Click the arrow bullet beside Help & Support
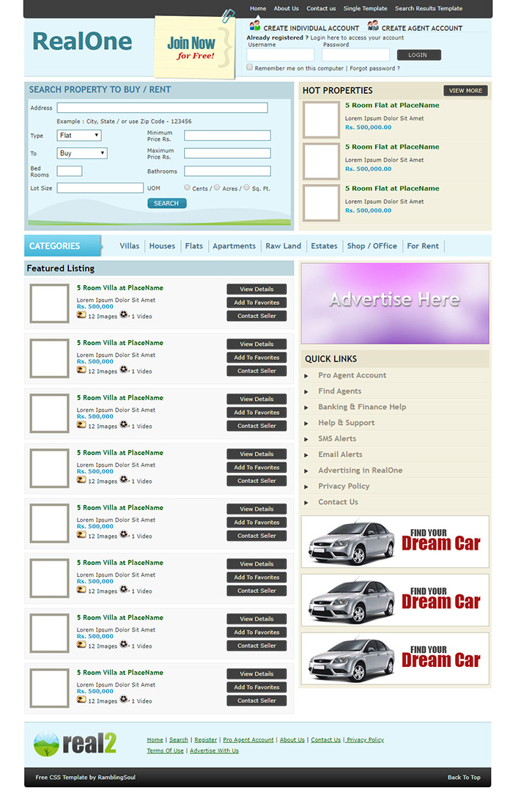513x812 pixels. 306,423
